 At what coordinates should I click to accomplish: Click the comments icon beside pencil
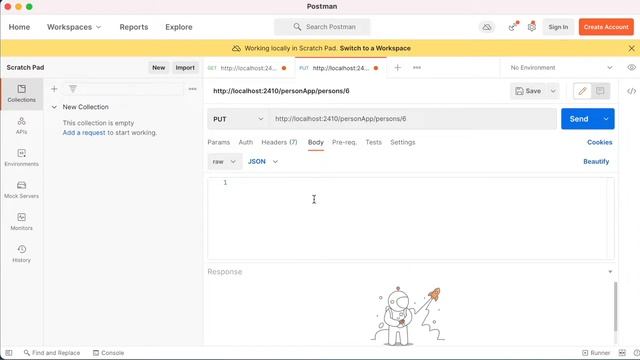click(600, 91)
